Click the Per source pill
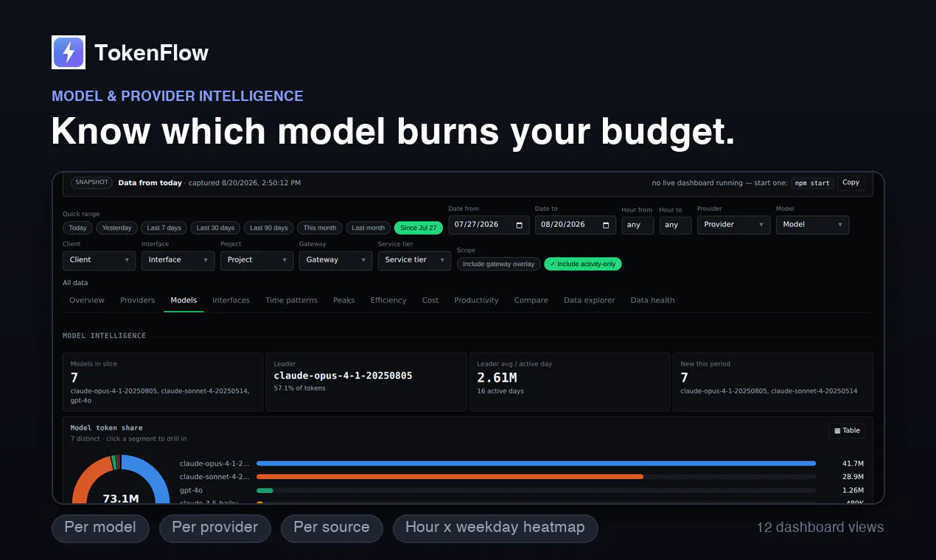The height and width of the screenshot is (560, 936). 332,528
